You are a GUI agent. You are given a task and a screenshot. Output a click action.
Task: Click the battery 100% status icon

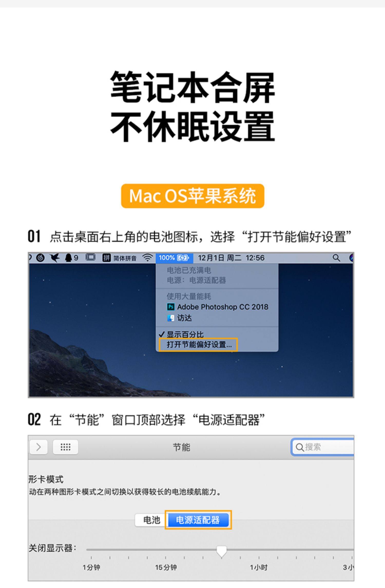pyautogui.click(x=174, y=258)
